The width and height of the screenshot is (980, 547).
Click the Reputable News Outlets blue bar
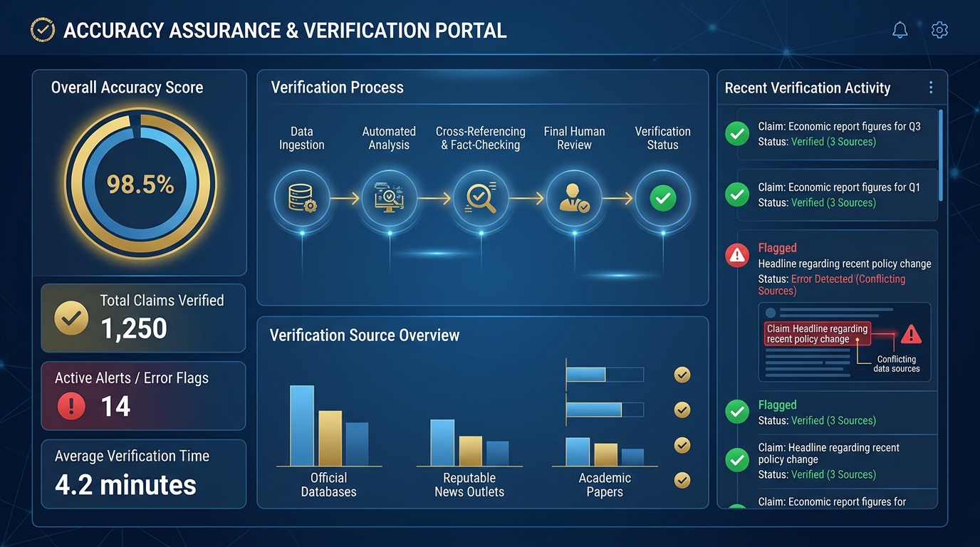[442, 443]
